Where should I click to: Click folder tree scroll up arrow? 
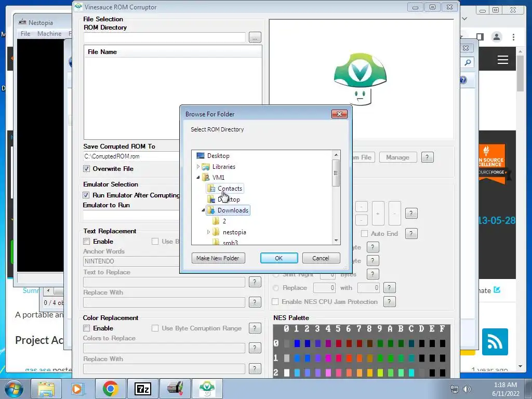click(x=336, y=155)
